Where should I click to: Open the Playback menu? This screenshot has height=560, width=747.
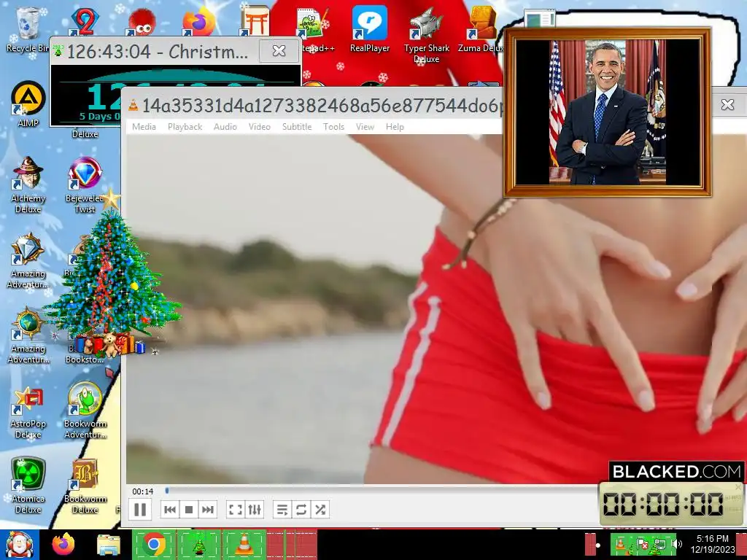click(185, 127)
